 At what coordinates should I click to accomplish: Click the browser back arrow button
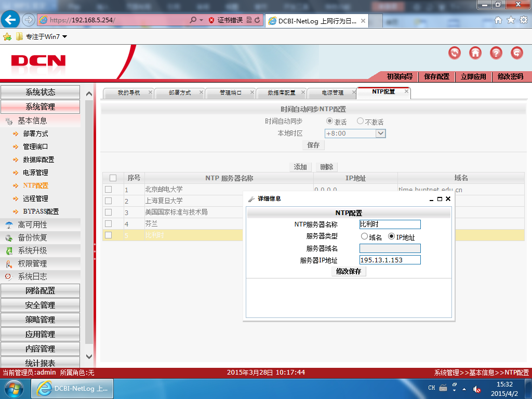pyautogui.click(x=10, y=20)
